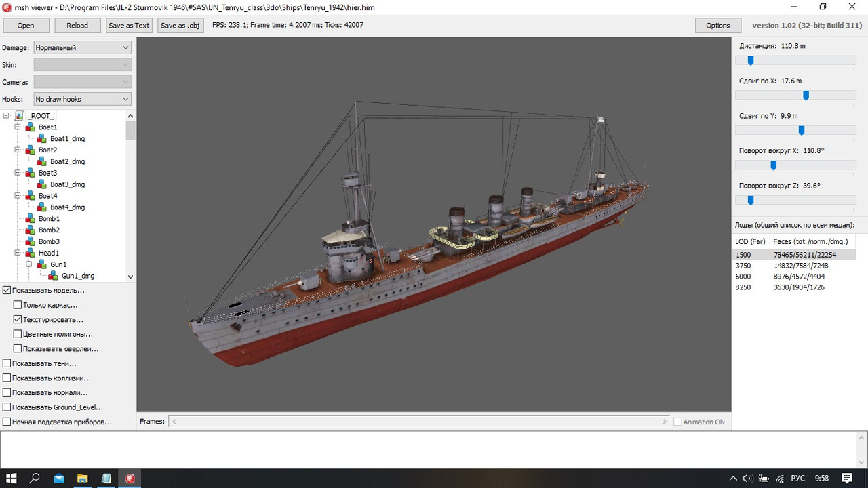Open the Windows Start menu
This screenshot has height=488, width=868.
coord(12,478)
